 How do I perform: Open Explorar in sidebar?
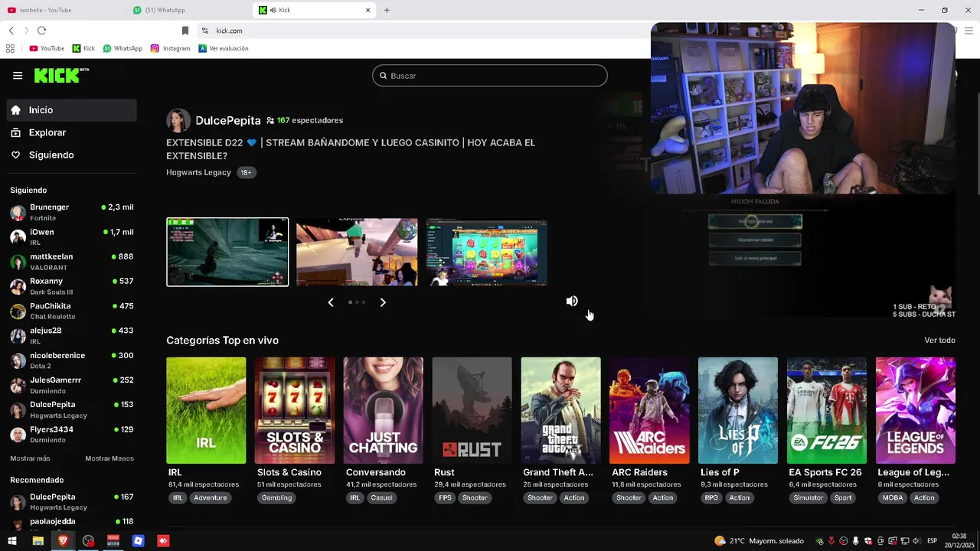click(72, 132)
